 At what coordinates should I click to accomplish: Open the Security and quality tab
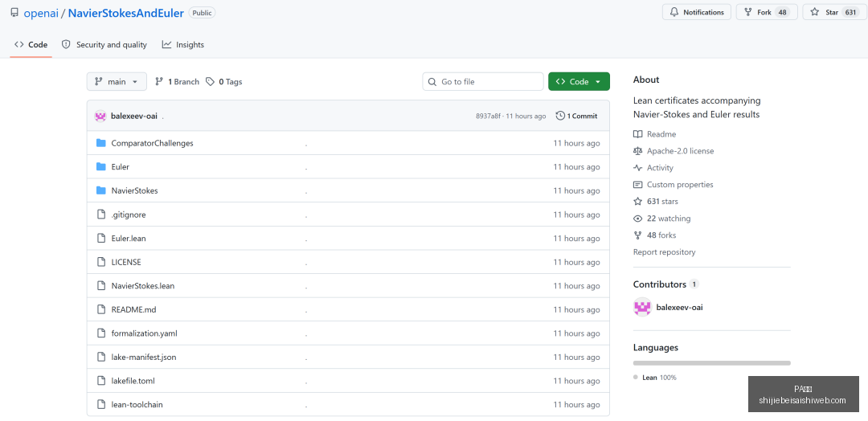104,45
